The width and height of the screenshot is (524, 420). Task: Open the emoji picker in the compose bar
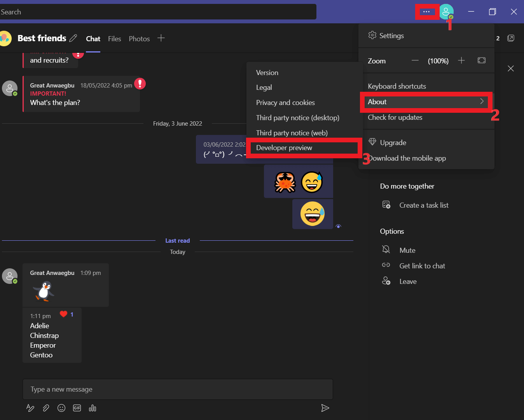click(61, 408)
